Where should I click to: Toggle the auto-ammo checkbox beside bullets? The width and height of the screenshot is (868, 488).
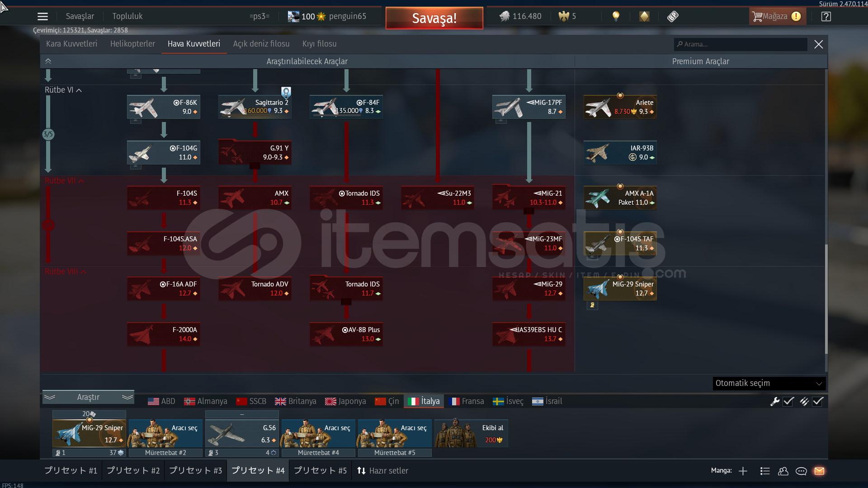[x=818, y=401]
